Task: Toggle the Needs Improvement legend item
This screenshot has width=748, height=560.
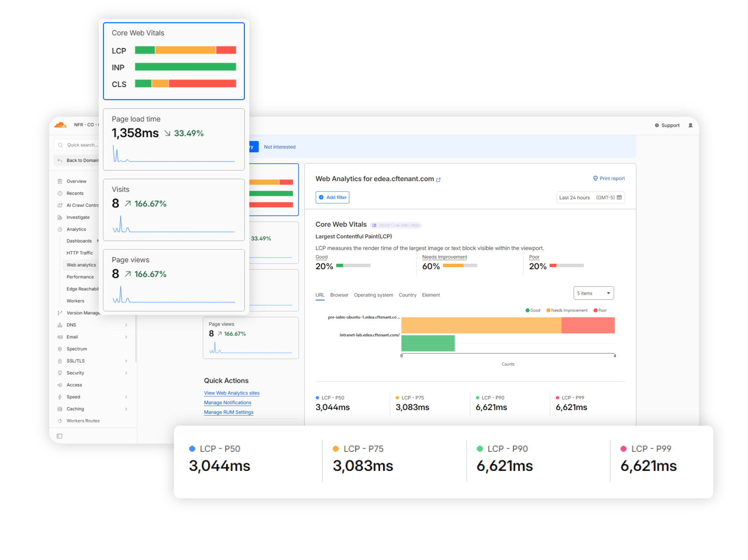Action: pos(567,310)
